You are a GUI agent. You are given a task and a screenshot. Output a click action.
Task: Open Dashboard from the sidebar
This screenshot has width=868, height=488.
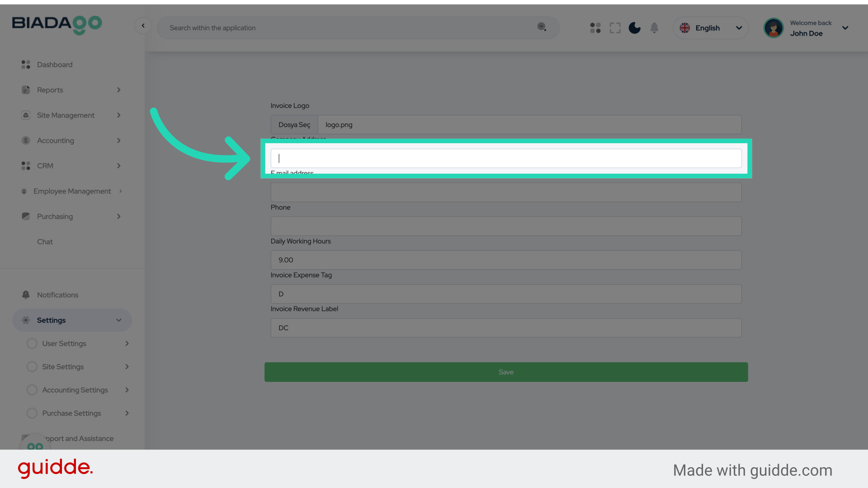point(54,65)
